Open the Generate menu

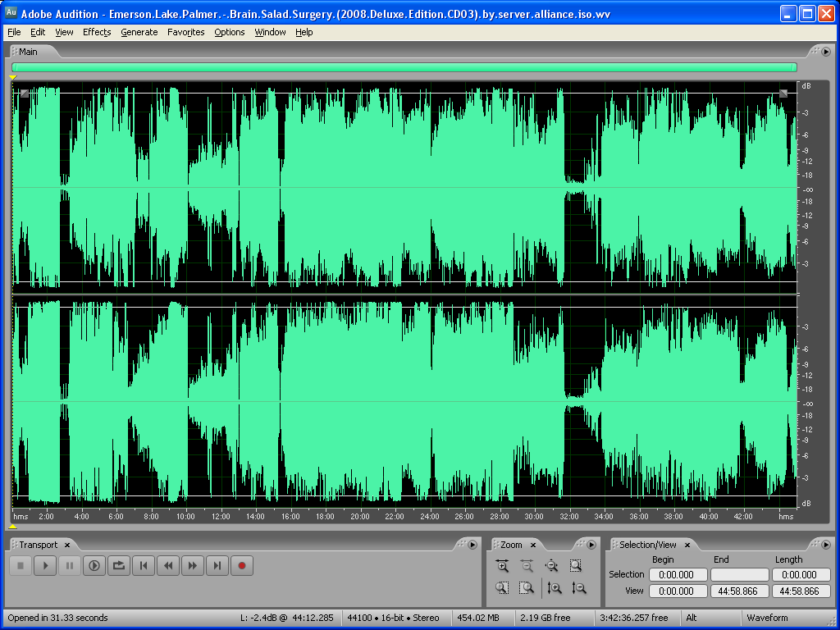pyautogui.click(x=139, y=32)
